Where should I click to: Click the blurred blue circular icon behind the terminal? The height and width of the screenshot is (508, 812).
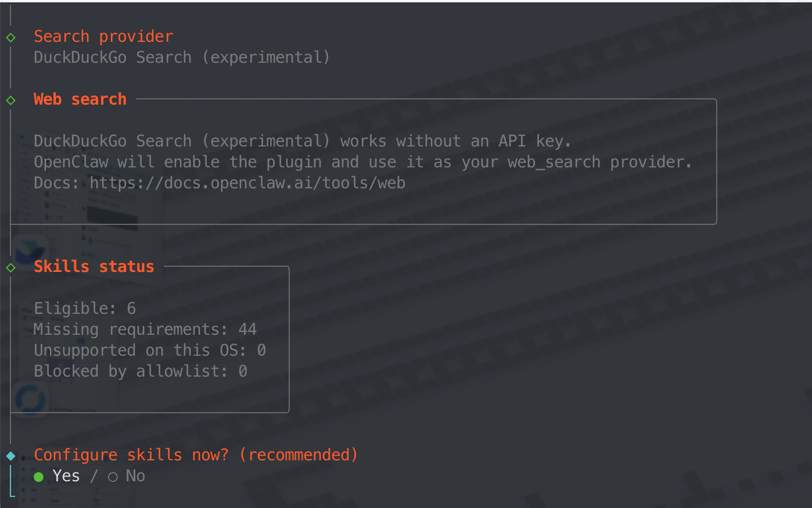[30, 400]
